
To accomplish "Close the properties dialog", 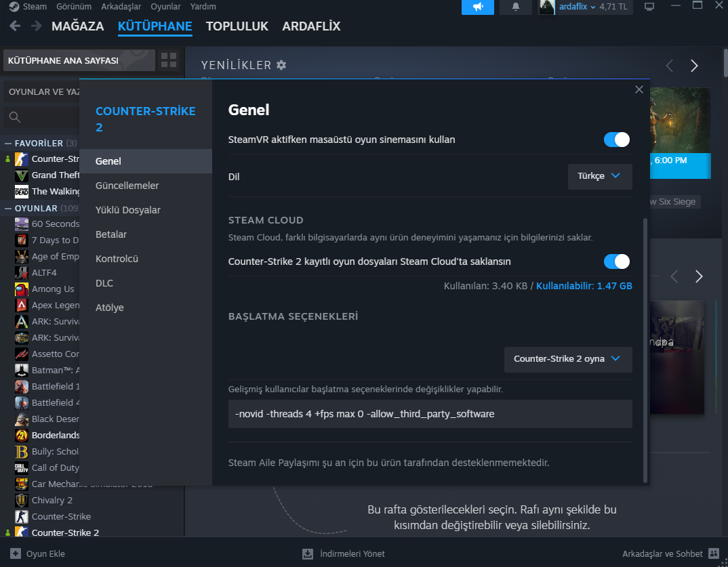I will pyautogui.click(x=639, y=89).
